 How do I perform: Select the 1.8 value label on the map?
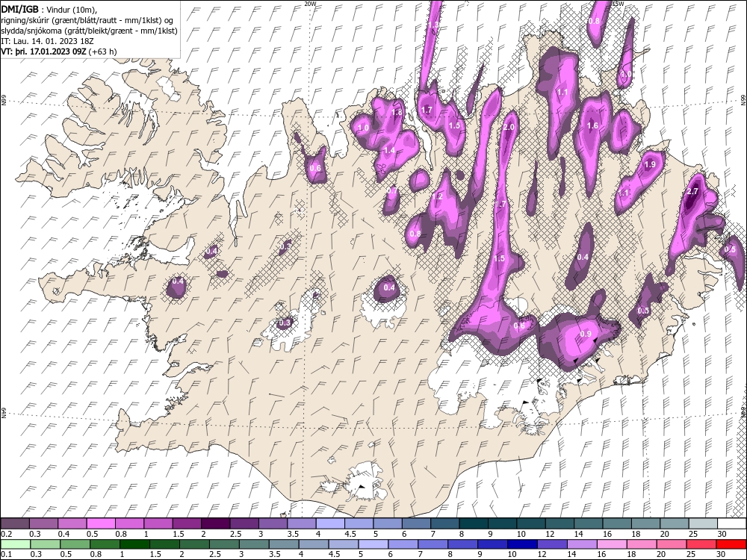click(397, 113)
